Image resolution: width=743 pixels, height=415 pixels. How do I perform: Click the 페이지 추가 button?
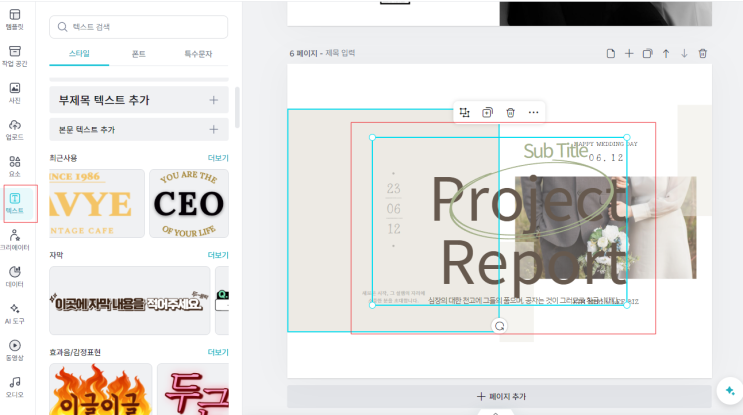(499, 397)
